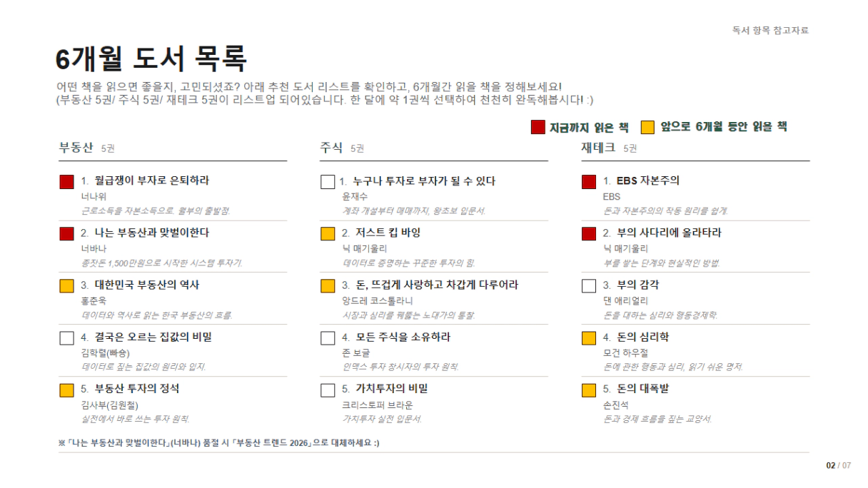Toggle the checkbox for 돈의 대폭발
The height and width of the screenshot is (488, 868).
click(x=589, y=390)
